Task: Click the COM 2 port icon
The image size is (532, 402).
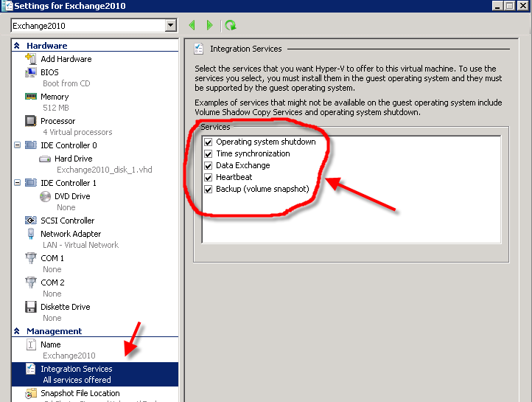Action: [30, 283]
